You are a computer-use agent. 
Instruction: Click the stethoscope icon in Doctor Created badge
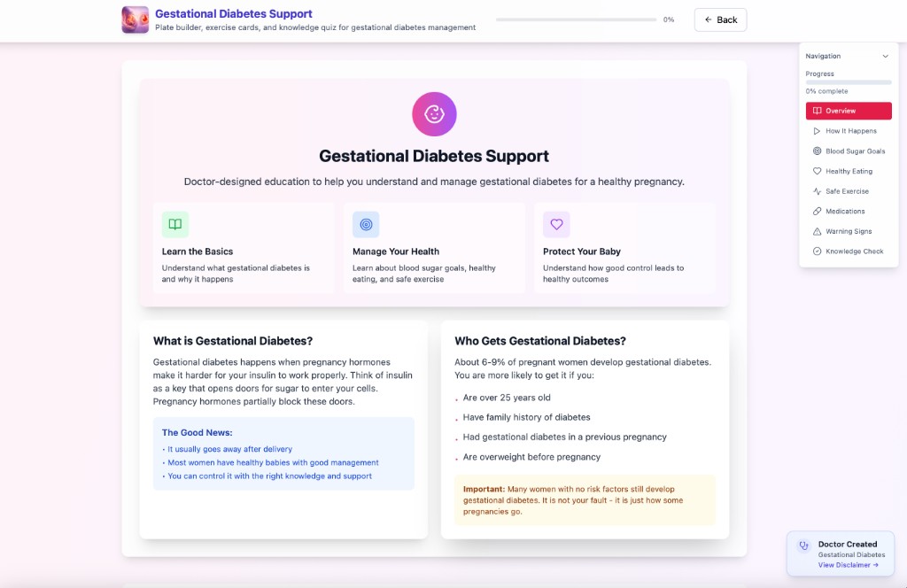(x=803, y=545)
